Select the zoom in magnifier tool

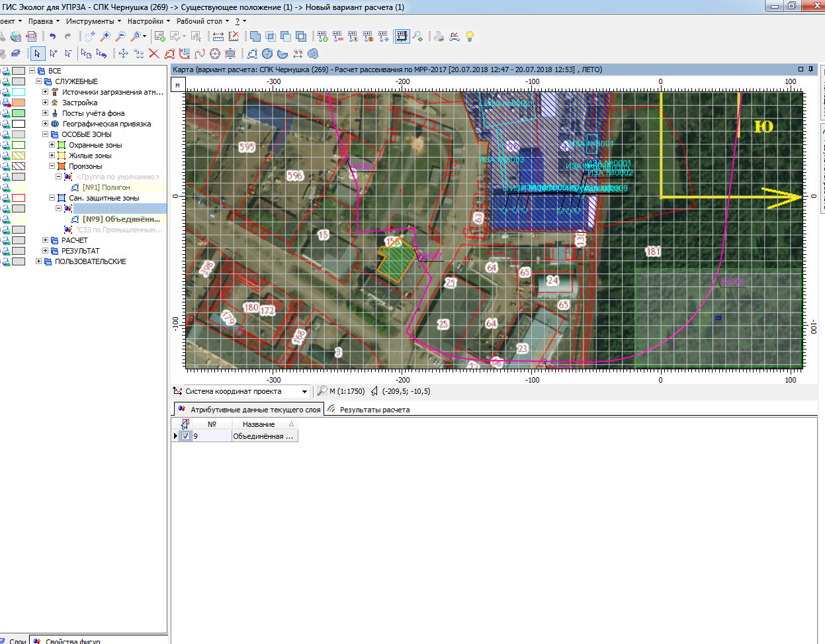click(105, 36)
